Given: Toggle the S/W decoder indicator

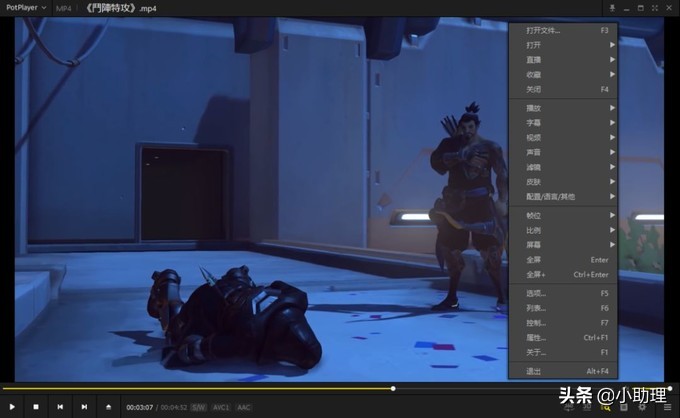Looking at the screenshot, I should [199, 407].
